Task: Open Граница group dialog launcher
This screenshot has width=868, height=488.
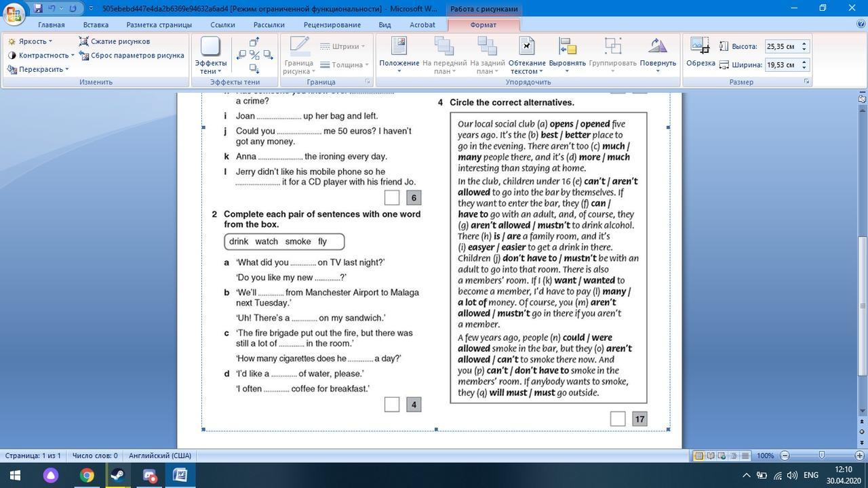Action: point(368,81)
